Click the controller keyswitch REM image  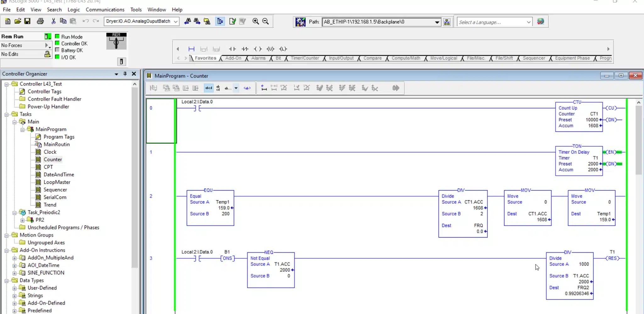(x=116, y=41)
